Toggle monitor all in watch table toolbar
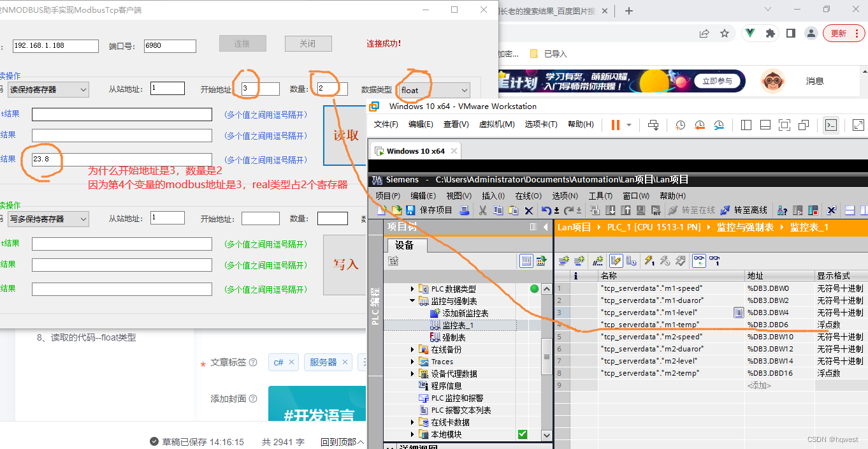 pyautogui.click(x=698, y=260)
